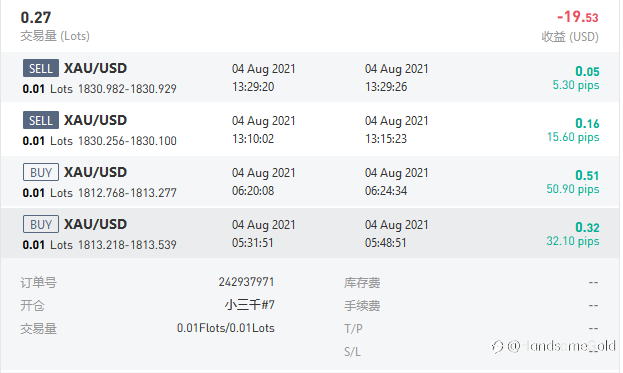Click the SELL badge on the 13:29:20 trade

click(x=41, y=68)
